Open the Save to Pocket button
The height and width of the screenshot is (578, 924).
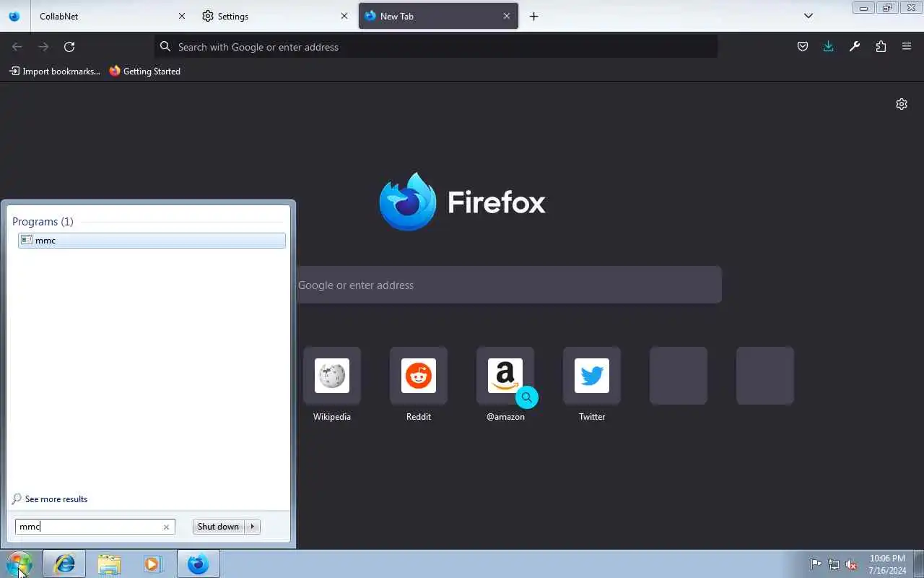[803, 47]
